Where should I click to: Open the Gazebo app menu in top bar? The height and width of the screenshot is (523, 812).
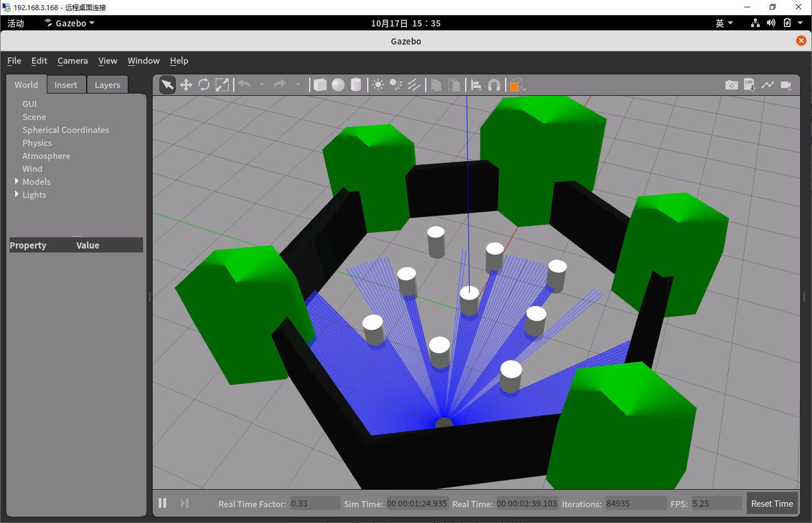69,23
